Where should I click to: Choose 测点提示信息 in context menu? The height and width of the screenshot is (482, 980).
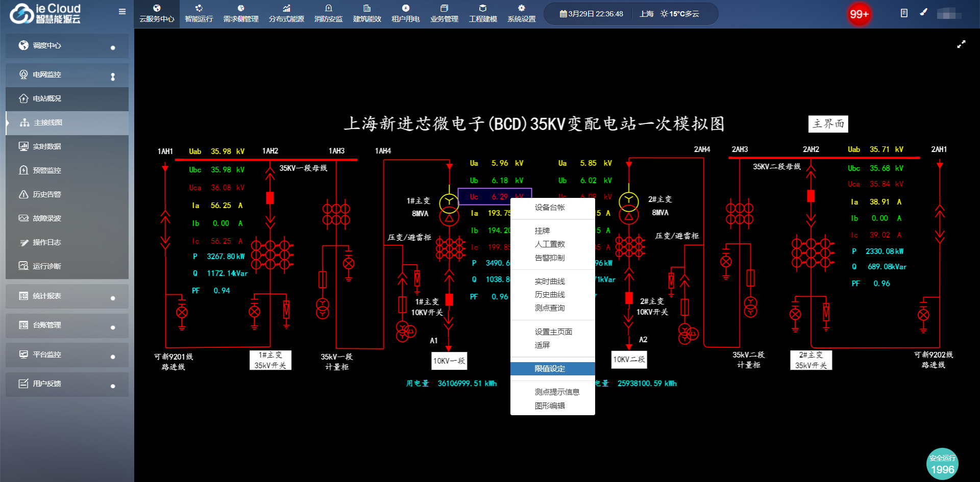pos(552,392)
